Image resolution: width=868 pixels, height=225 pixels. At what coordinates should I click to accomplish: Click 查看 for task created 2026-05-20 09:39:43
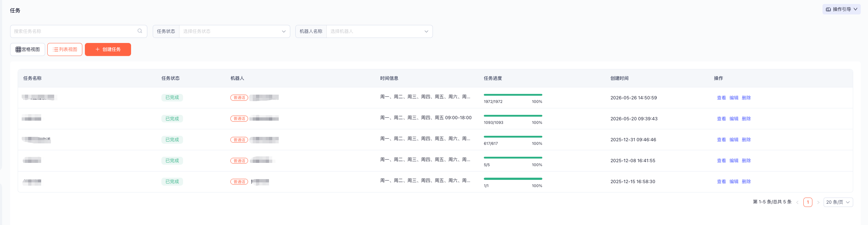coord(721,119)
